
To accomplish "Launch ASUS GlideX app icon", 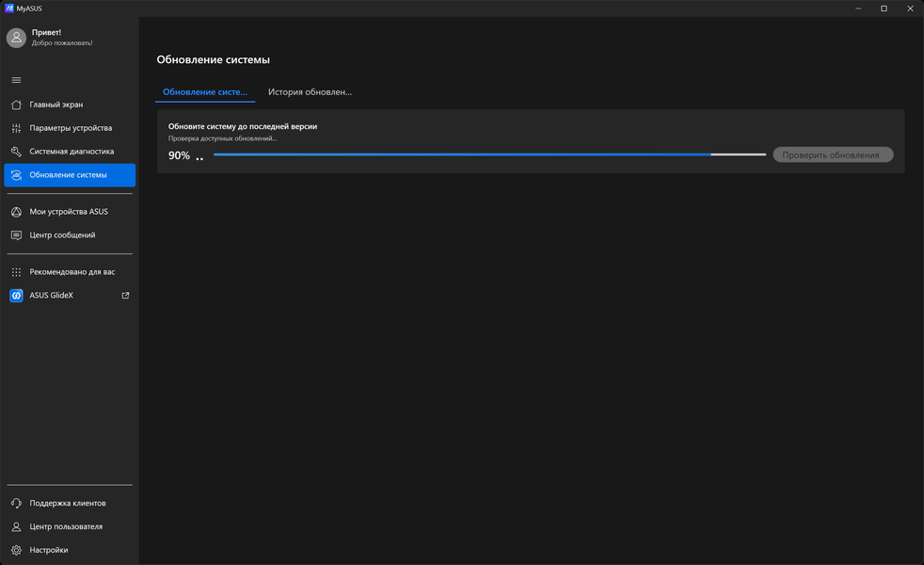I will click(17, 296).
